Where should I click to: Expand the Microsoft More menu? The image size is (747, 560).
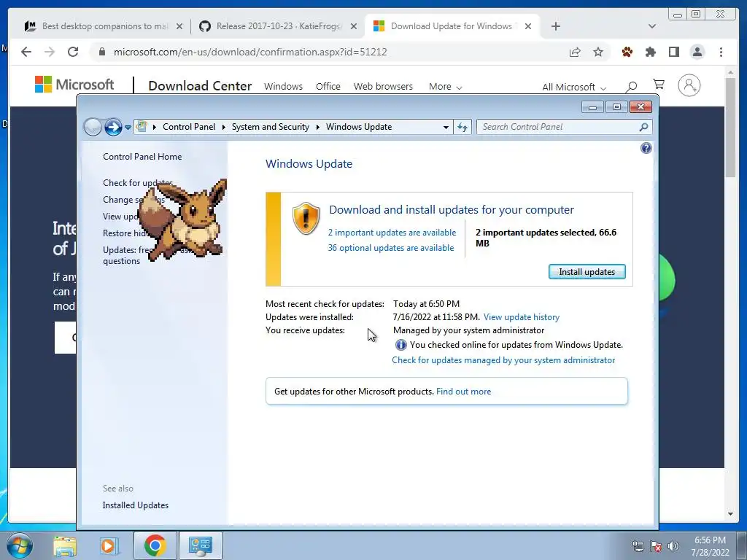[445, 87]
